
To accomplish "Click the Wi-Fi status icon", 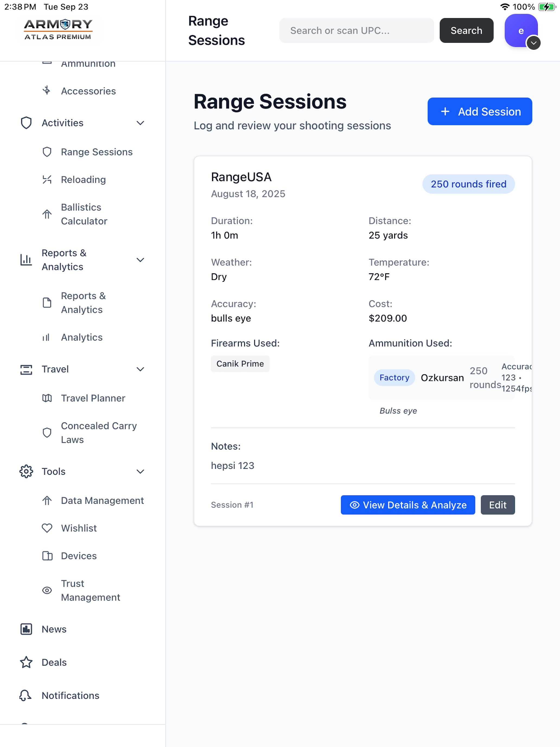I will tap(505, 7).
